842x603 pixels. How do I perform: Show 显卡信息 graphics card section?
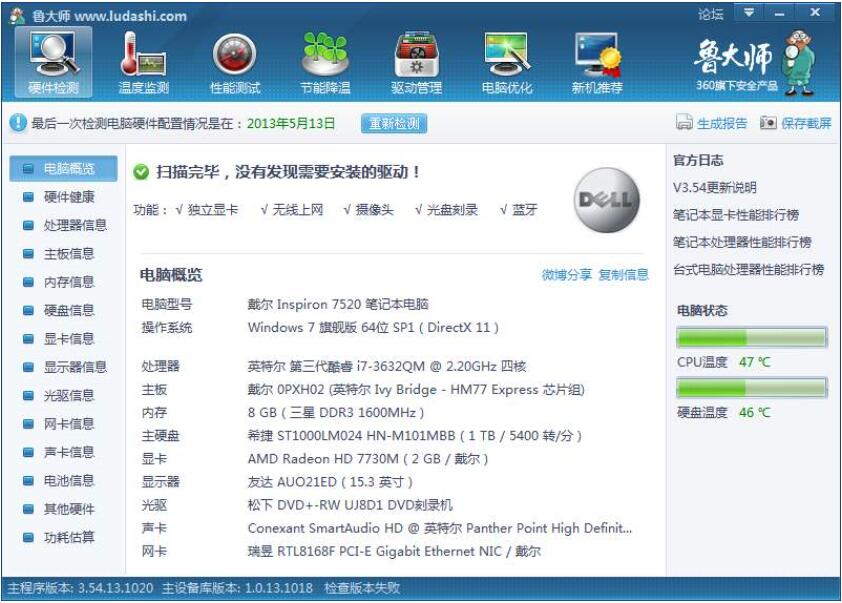tap(69, 338)
